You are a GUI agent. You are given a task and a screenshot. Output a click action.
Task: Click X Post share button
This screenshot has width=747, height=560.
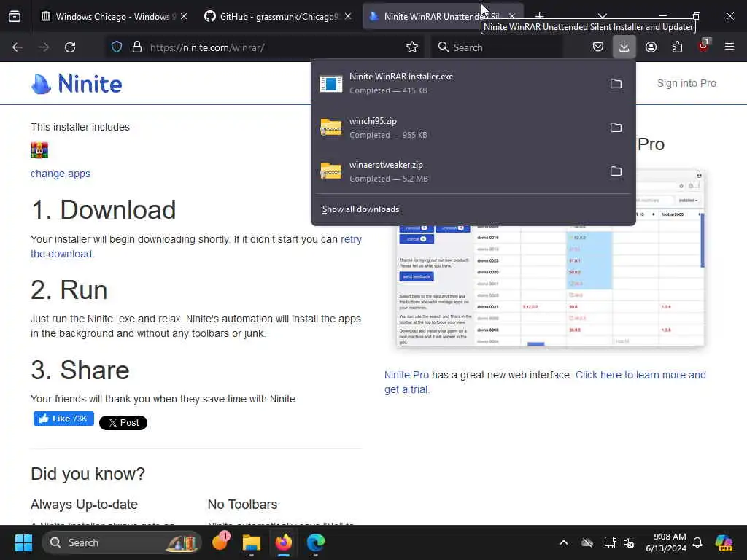click(x=123, y=422)
